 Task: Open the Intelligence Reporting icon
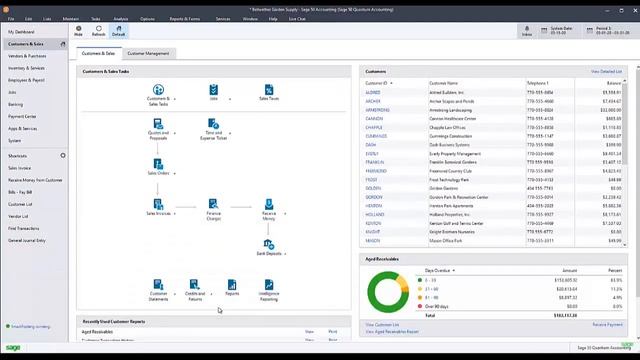[269, 284]
